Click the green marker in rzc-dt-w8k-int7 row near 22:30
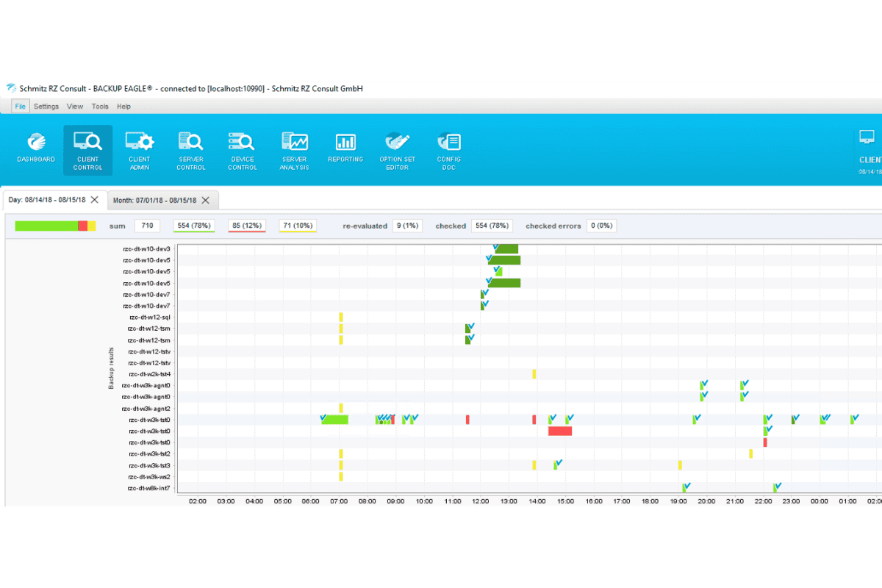 tap(775, 488)
